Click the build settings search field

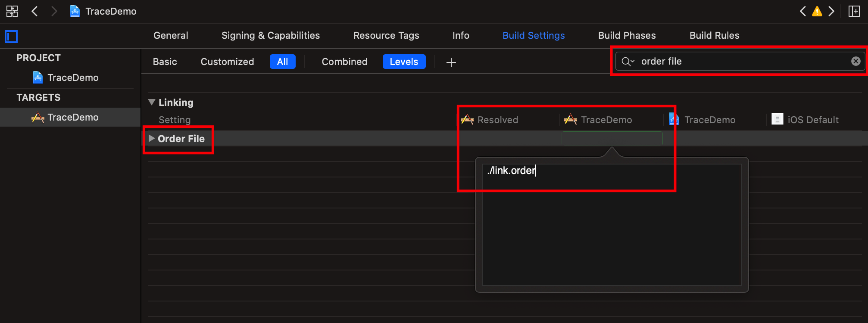pos(740,61)
